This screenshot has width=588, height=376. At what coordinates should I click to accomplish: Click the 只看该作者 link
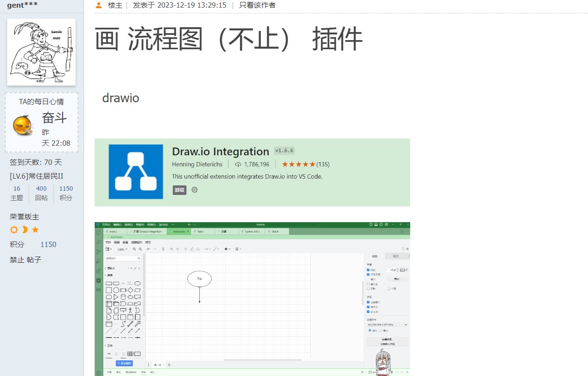(x=257, y=5)
